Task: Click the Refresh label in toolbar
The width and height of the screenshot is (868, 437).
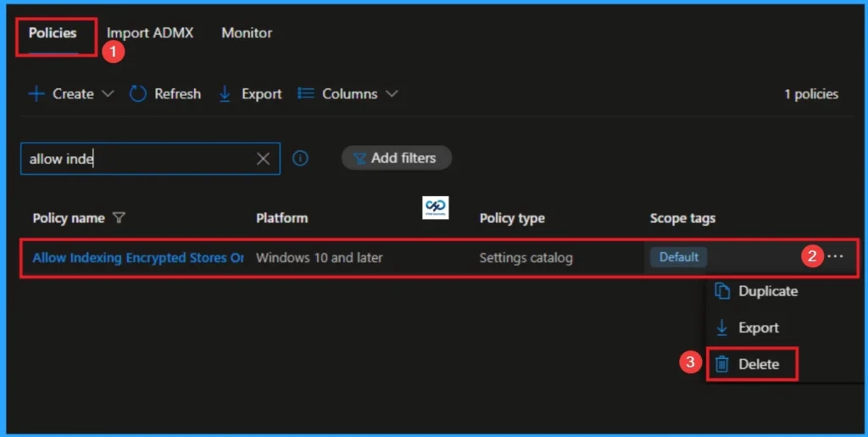Action: [178, 93]
